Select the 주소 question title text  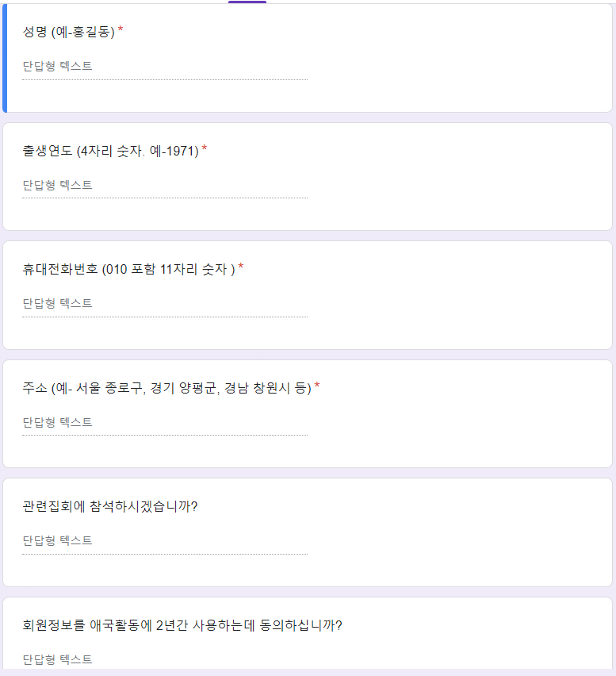166,388
